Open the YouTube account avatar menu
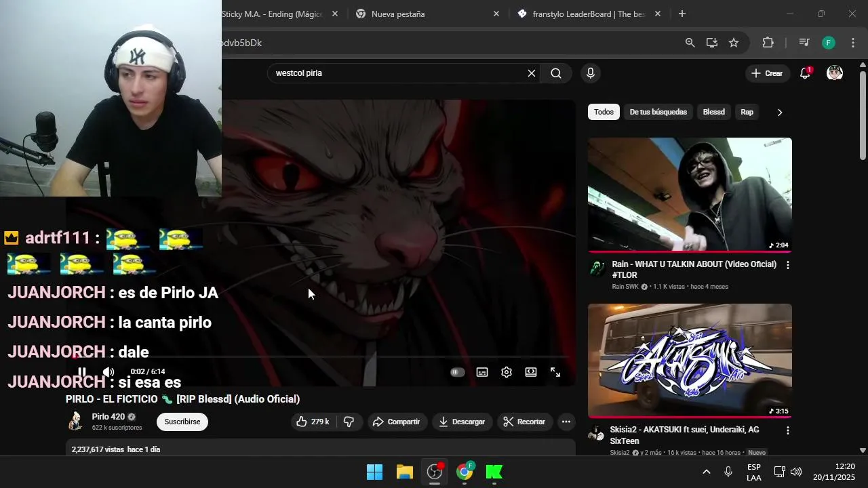 pos(835,73)
